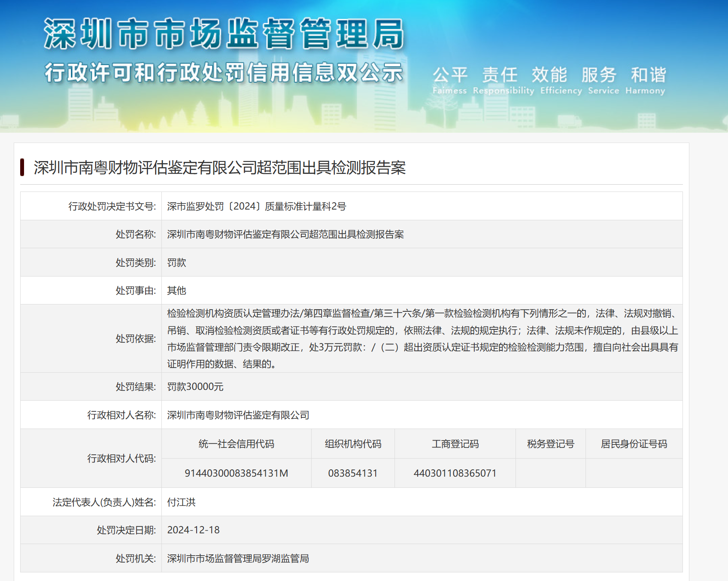The height and width of the screenshot is (581, 728).
Task: Select the business registration number 440301108365071
Action: pyautogui.click(x=455, y=473)
